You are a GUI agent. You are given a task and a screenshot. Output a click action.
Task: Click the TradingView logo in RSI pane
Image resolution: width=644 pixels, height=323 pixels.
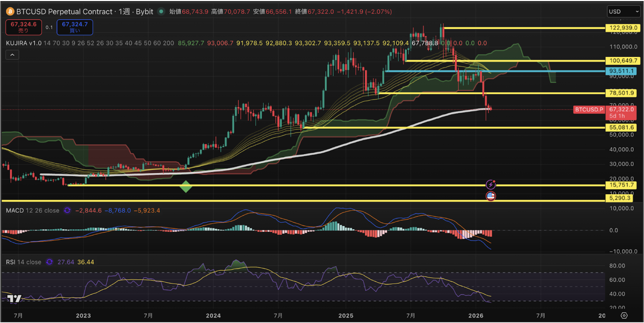point(15,298)
